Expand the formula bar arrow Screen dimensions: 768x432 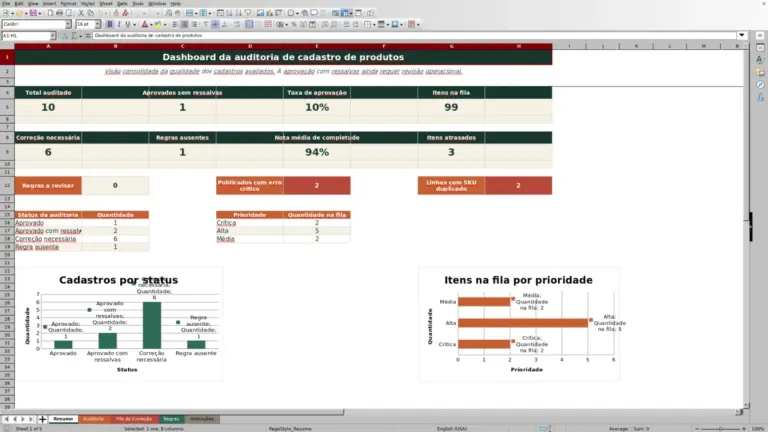coord(742,35)
